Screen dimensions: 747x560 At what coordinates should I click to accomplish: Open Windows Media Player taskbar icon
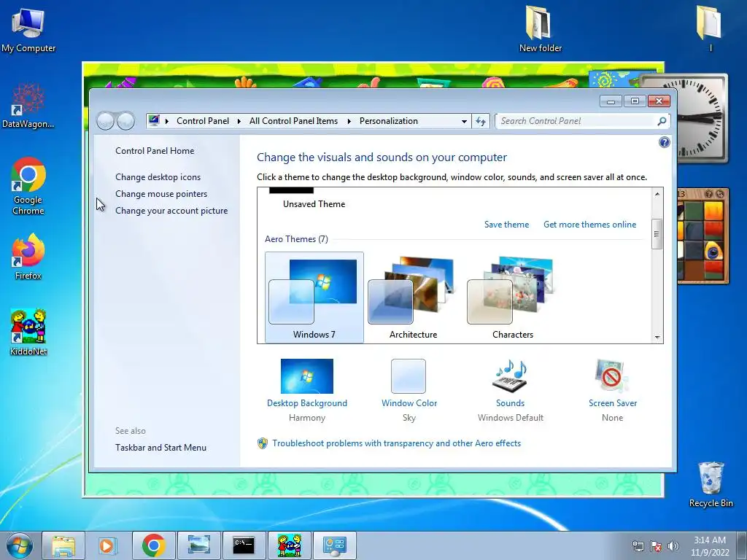tap(108, 545)
